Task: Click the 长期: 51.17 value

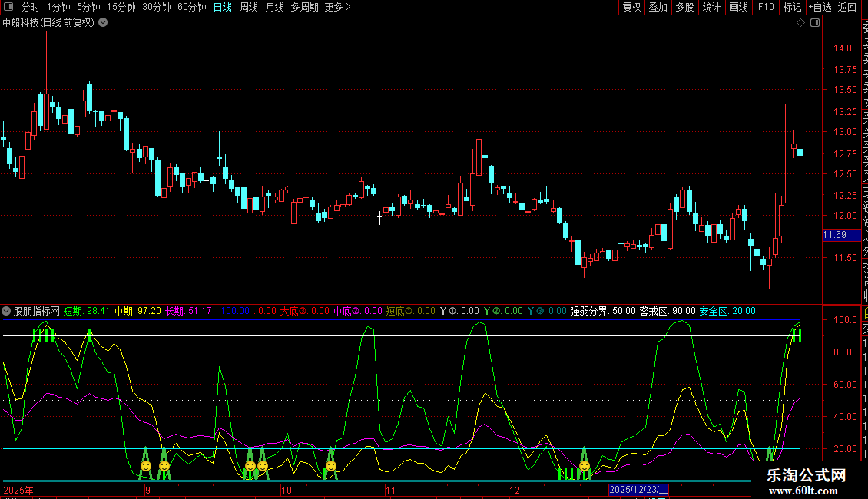Action: pyautogui.click(x=188, y=311)
